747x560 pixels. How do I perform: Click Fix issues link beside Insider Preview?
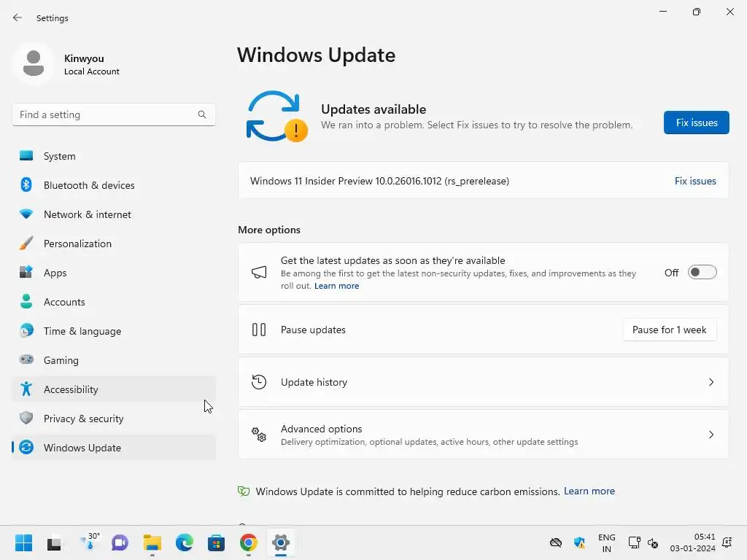click(695, 181)
